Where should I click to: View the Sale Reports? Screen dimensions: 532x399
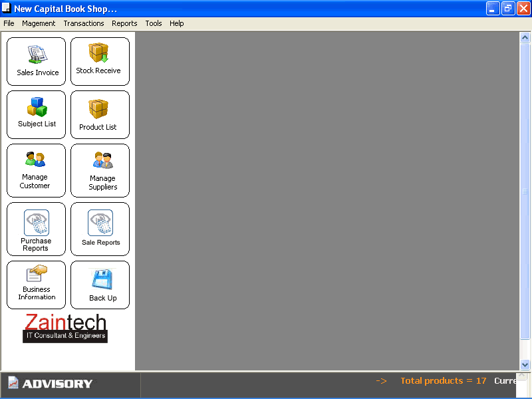coord(100,223)
